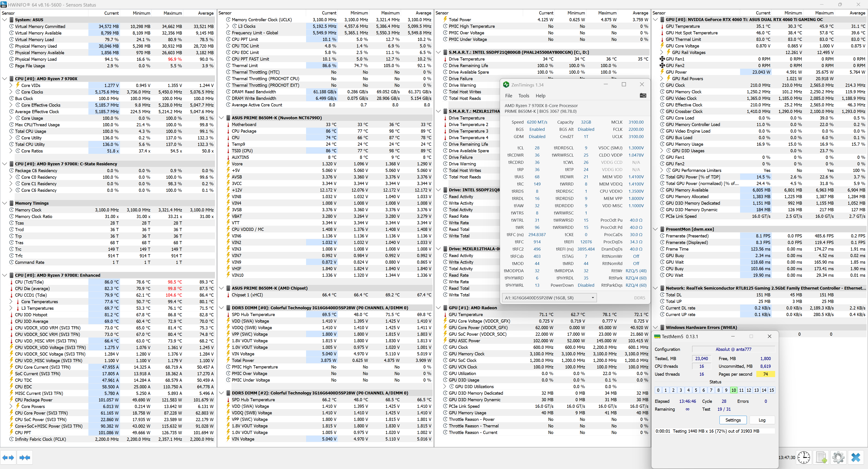Expand the Core VIDs row
The image size is (868, 469).
(x=11, y=86)
